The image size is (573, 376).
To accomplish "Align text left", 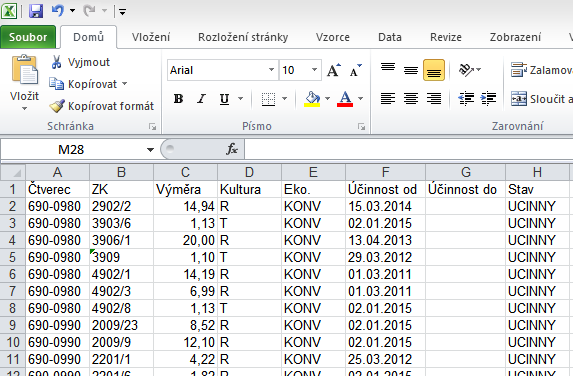I will 388,99.
